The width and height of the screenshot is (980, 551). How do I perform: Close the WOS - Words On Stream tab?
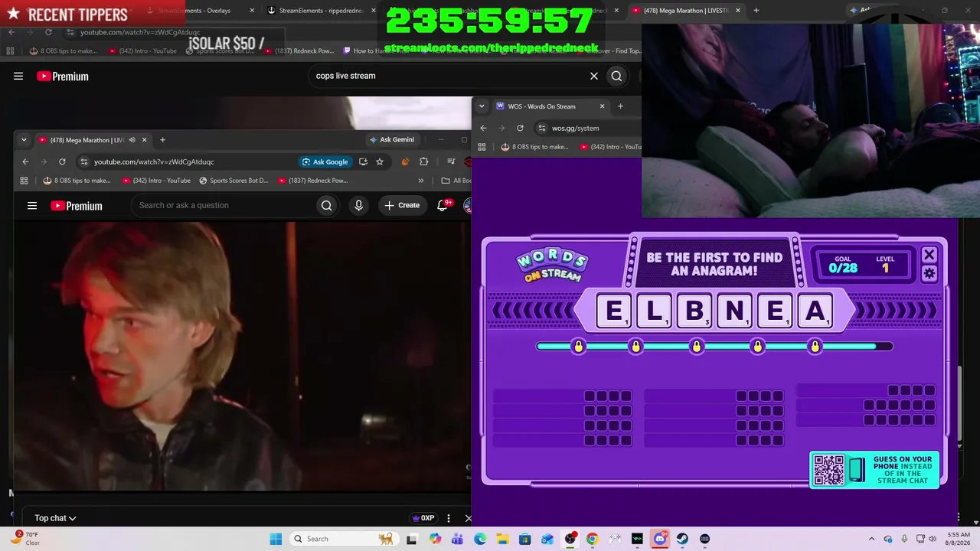(x=602, y=106)
